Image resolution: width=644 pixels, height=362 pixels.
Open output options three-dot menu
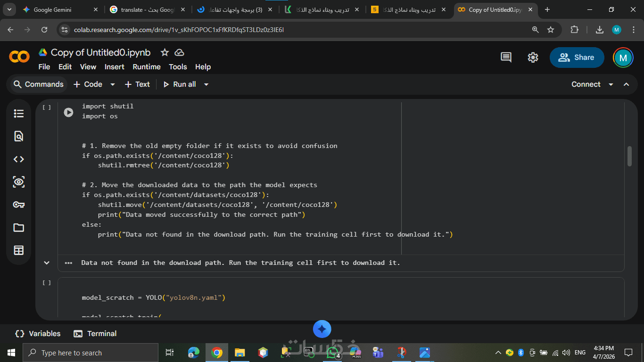(x=69, y=263)
